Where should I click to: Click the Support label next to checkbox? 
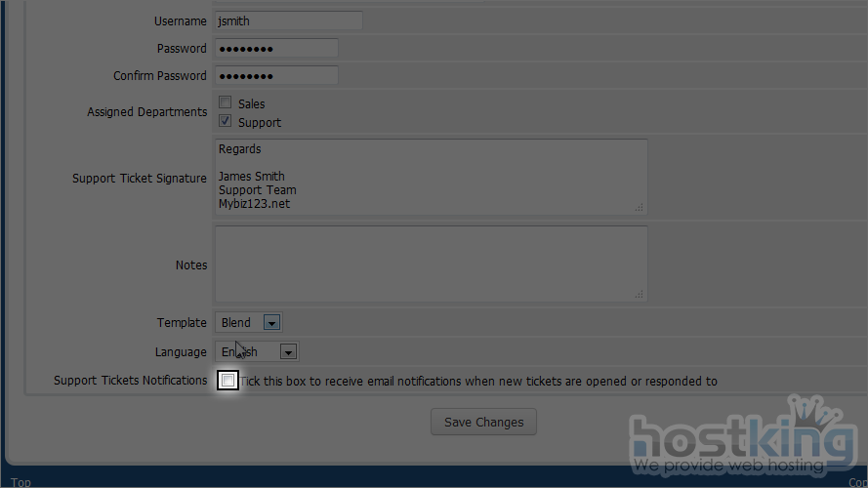coord(260,123)
